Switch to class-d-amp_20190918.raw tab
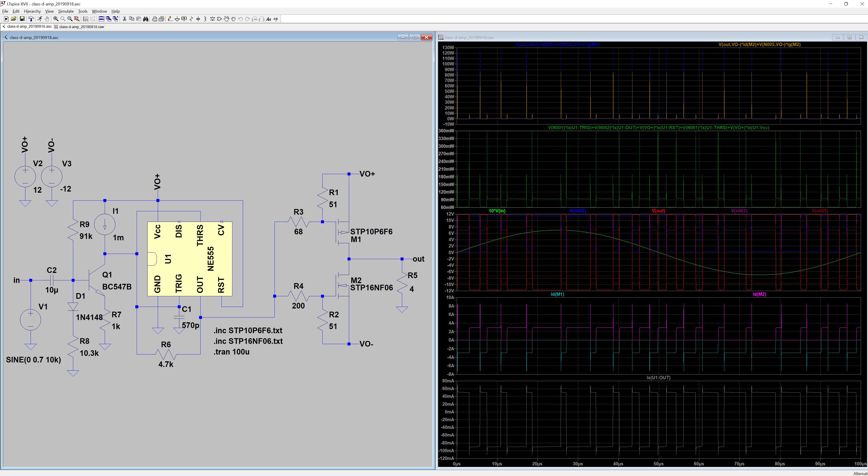The width and height of the screenshot is (868, 476). point(79,27)
